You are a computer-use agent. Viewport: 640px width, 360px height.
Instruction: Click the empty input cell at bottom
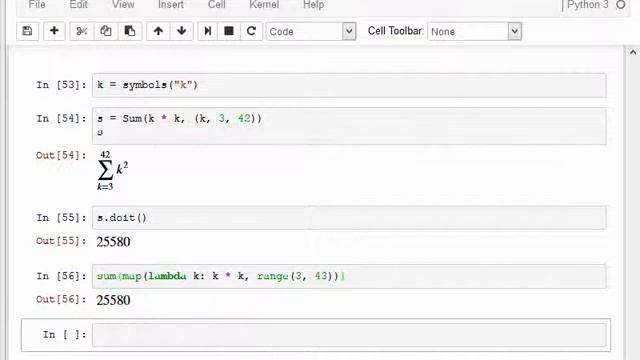point(349,335)
